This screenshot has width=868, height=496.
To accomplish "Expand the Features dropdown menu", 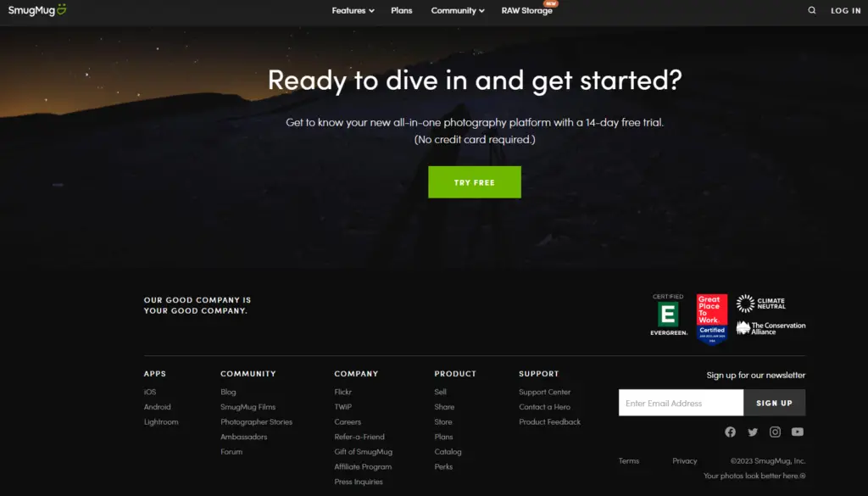I will point(353,11).
